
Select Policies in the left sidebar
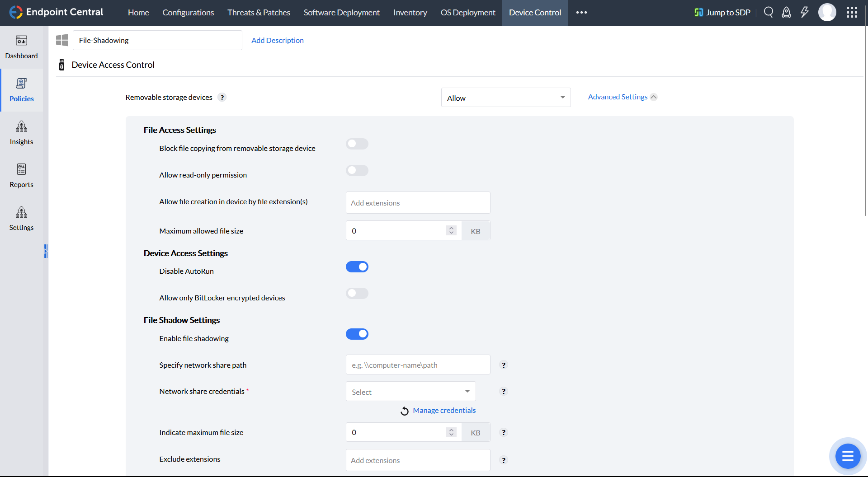pos(21,90)
